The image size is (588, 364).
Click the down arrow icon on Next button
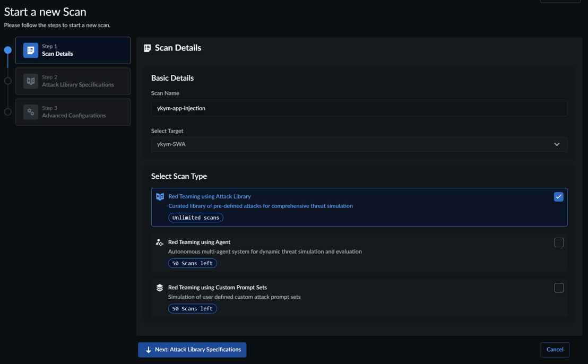pyautogui.click(x=149, y=350)
